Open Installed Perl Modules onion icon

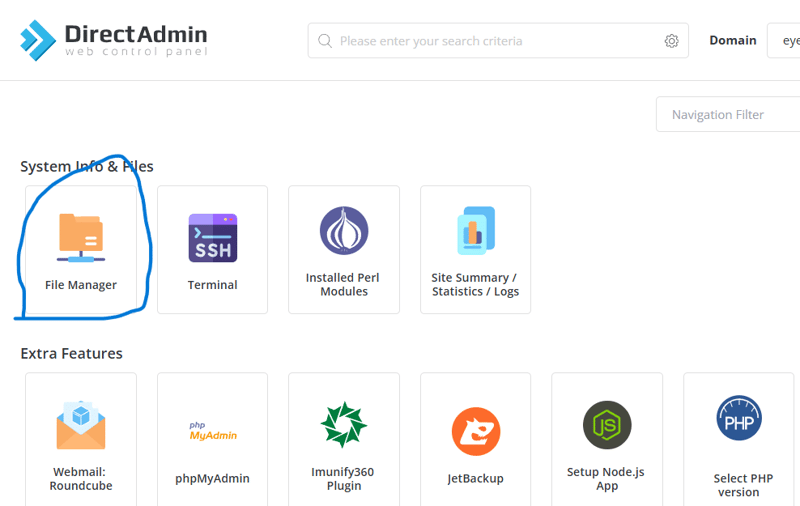[x=344, y=231]
